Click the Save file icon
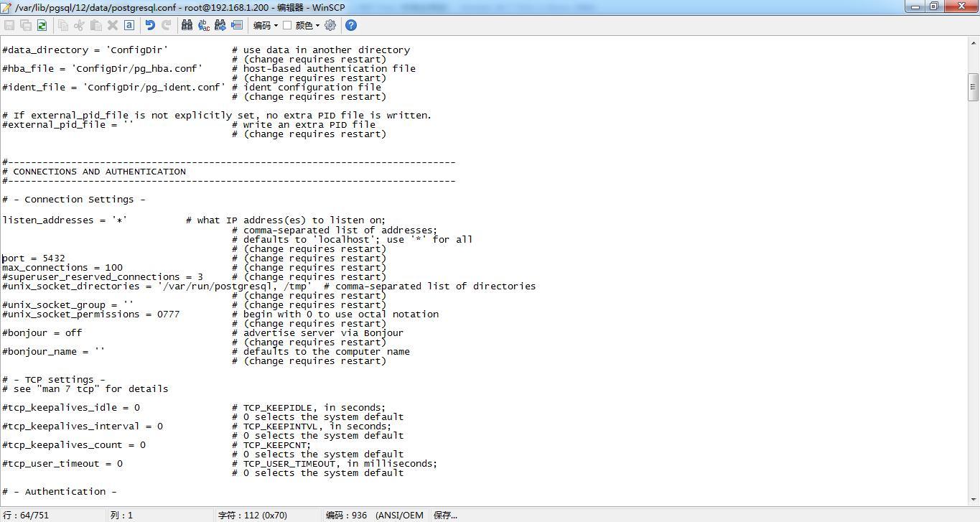 coord(10,25)
